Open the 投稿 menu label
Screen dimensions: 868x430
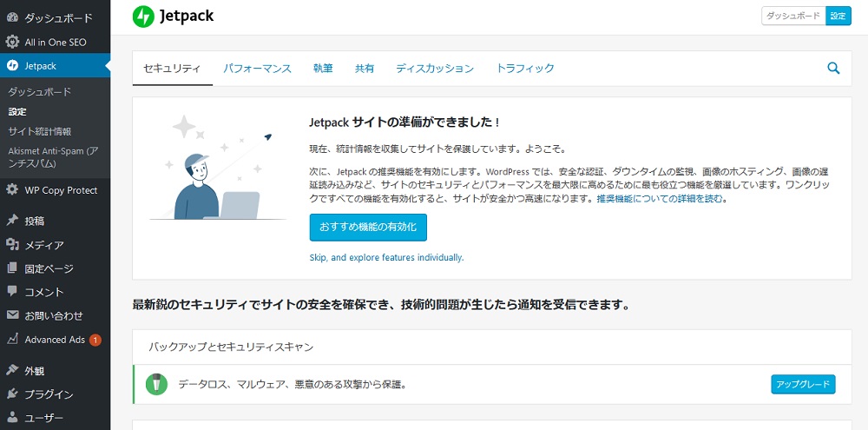pyautogui.click(x=35, y=222)
